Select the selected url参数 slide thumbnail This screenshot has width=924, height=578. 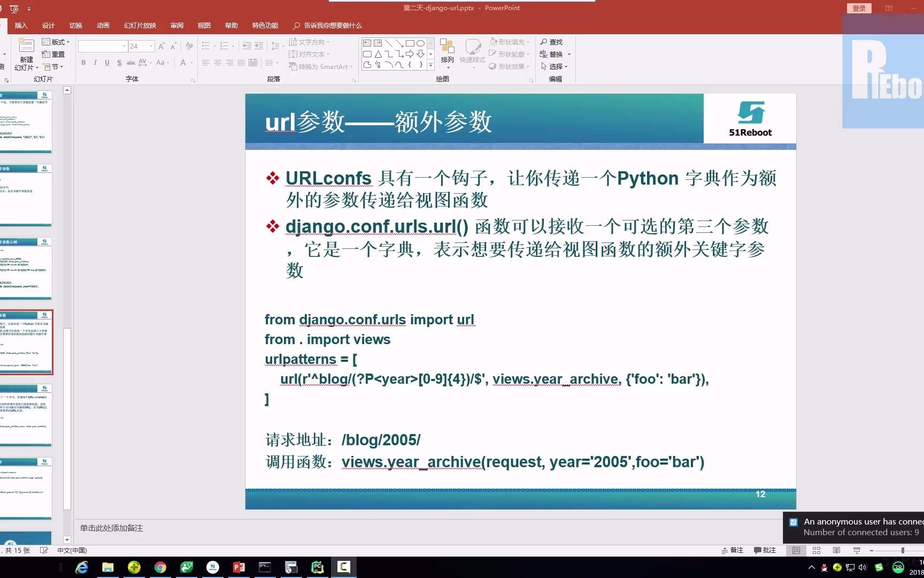click(26, 343)
